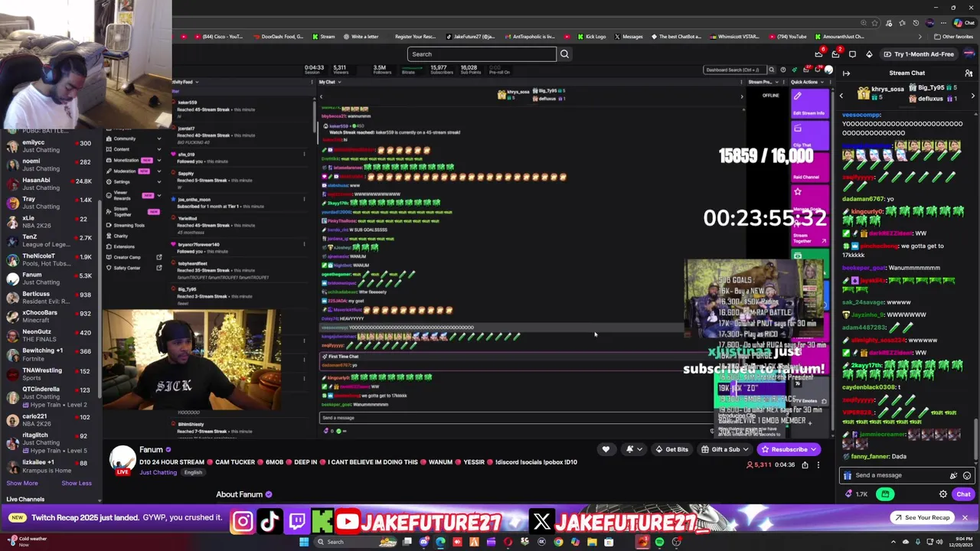Open File Explorer folder in taskbar

point(592,542)
